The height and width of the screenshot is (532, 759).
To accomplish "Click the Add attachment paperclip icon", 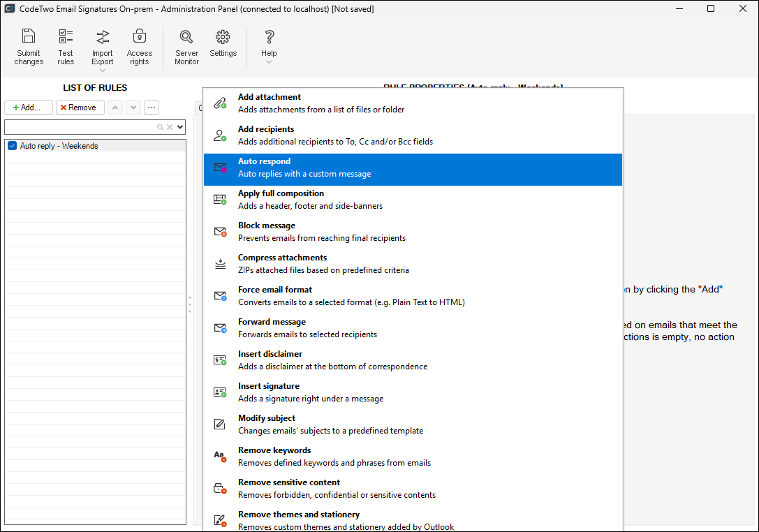I will pos(220,103).
